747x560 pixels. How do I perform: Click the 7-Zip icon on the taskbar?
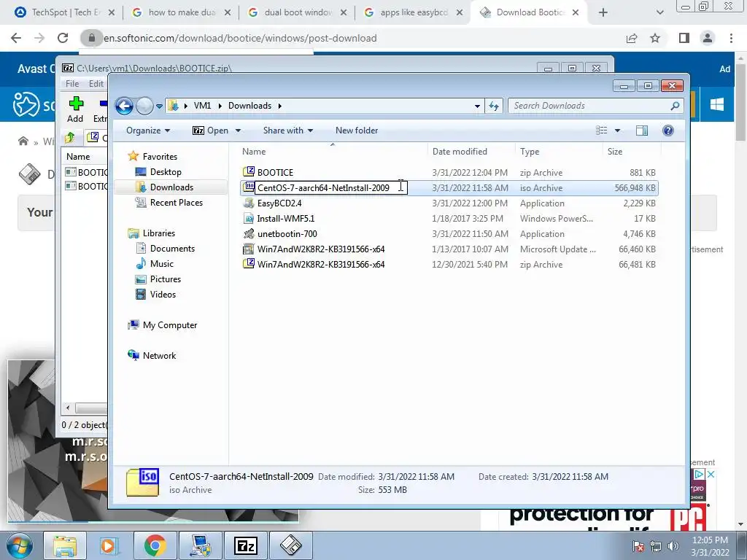[x=246, y=545]
